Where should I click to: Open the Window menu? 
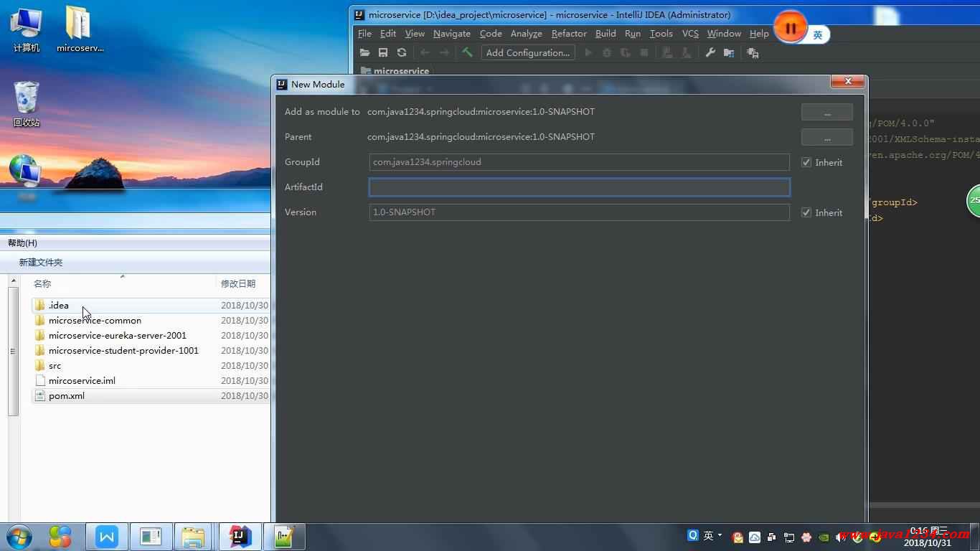coord(724,34)
